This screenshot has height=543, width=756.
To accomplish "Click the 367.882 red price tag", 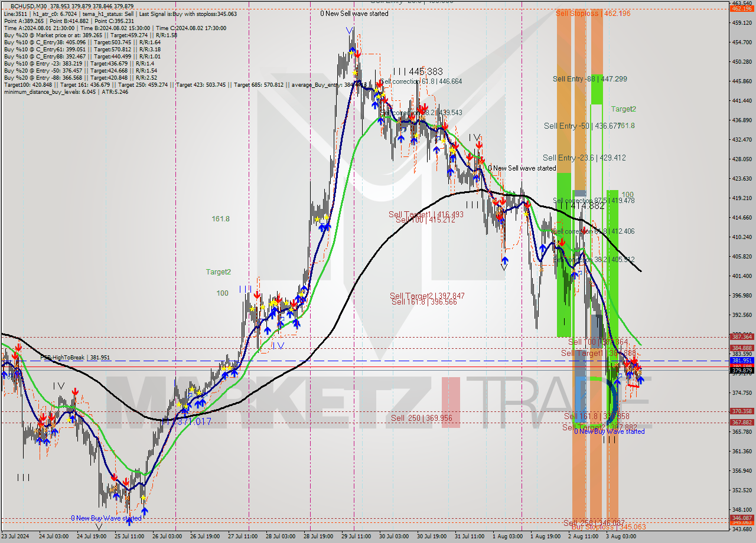I will coord(742,422).
